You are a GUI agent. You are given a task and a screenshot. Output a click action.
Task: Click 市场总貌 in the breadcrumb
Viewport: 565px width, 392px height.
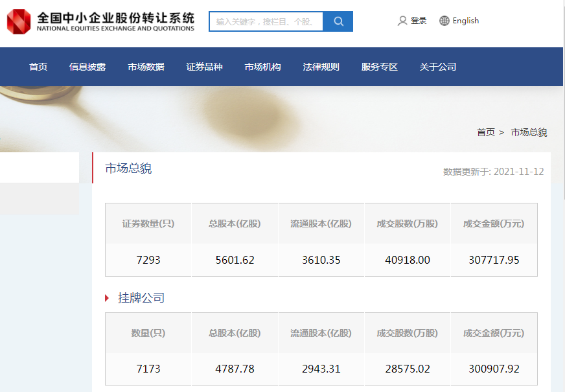529,132
